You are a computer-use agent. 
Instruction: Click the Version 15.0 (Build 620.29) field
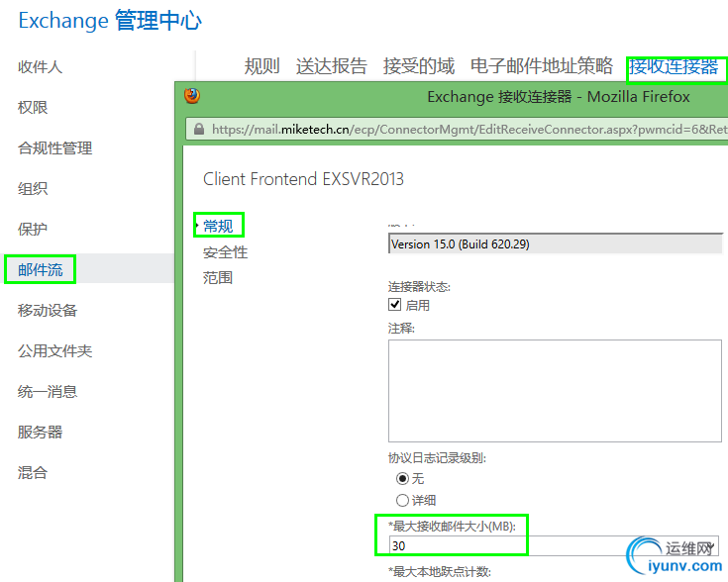point(556,243)
